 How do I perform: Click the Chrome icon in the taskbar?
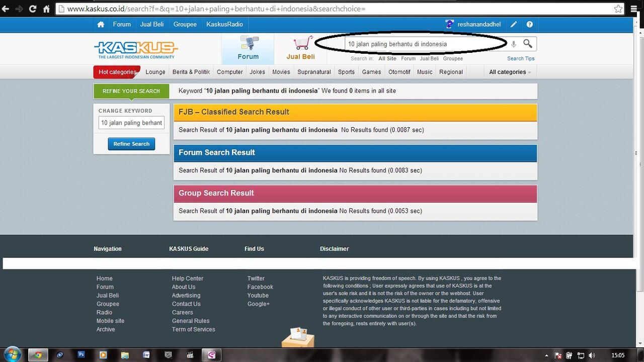coord(38,354)
